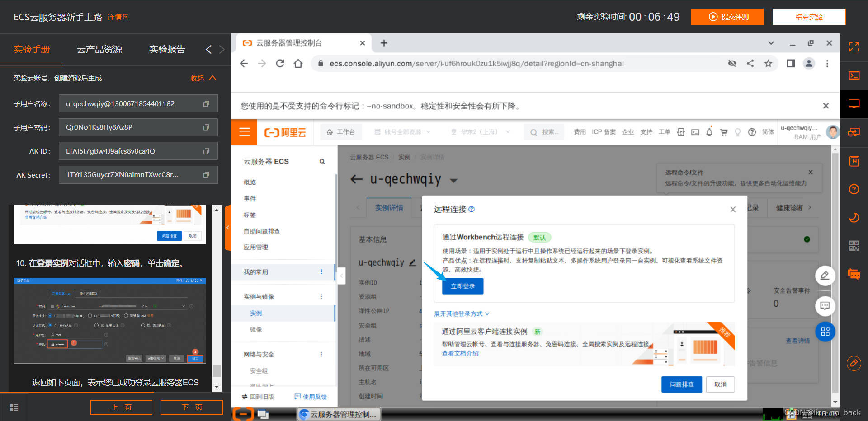
Task: Copy the sub-user name field value
Action: coord(206,104)
